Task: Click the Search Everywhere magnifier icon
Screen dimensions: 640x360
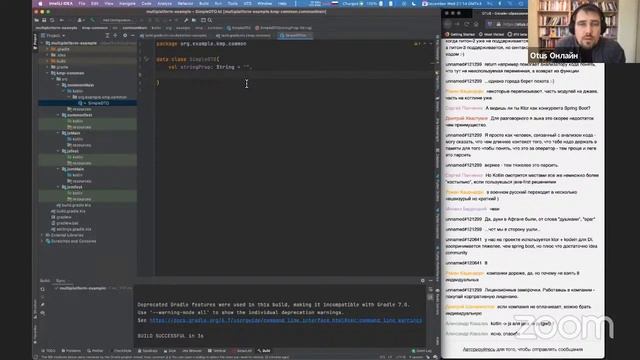Action: (x=210, y=20)
